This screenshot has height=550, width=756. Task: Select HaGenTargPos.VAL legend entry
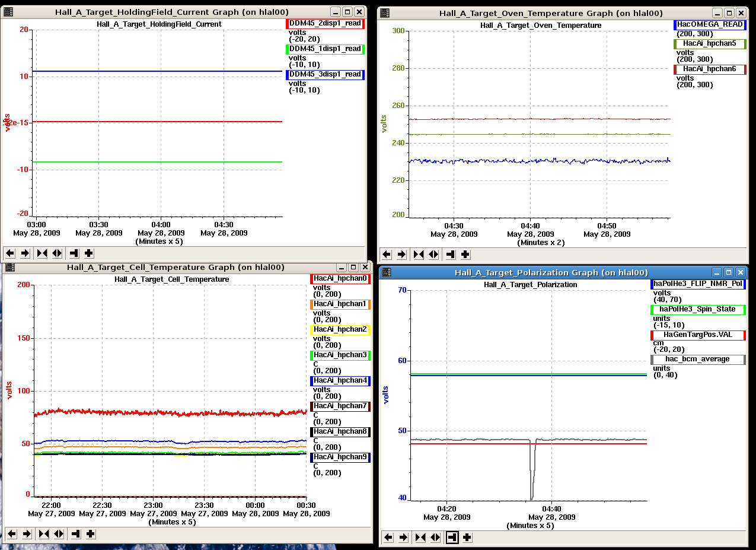(x=698, y=335)
